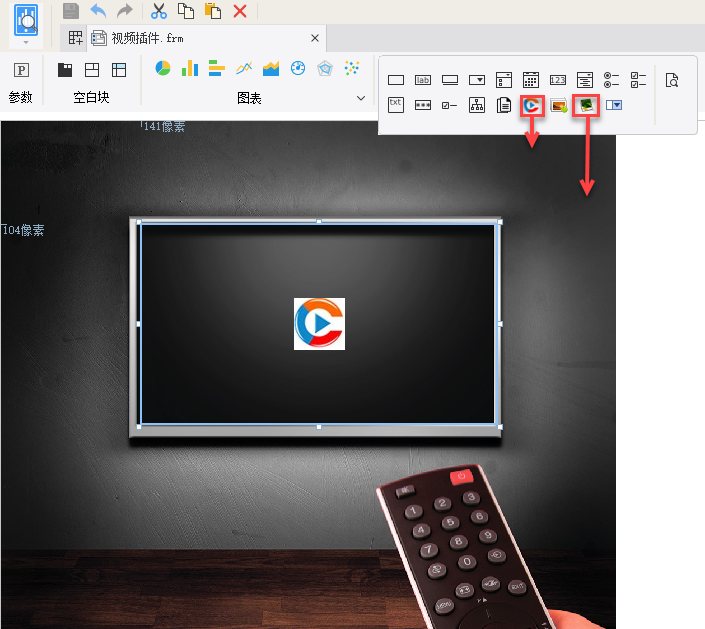The image size is (705, 629).
Task: Select the 'lab' label widget
Action: point(423,80)
